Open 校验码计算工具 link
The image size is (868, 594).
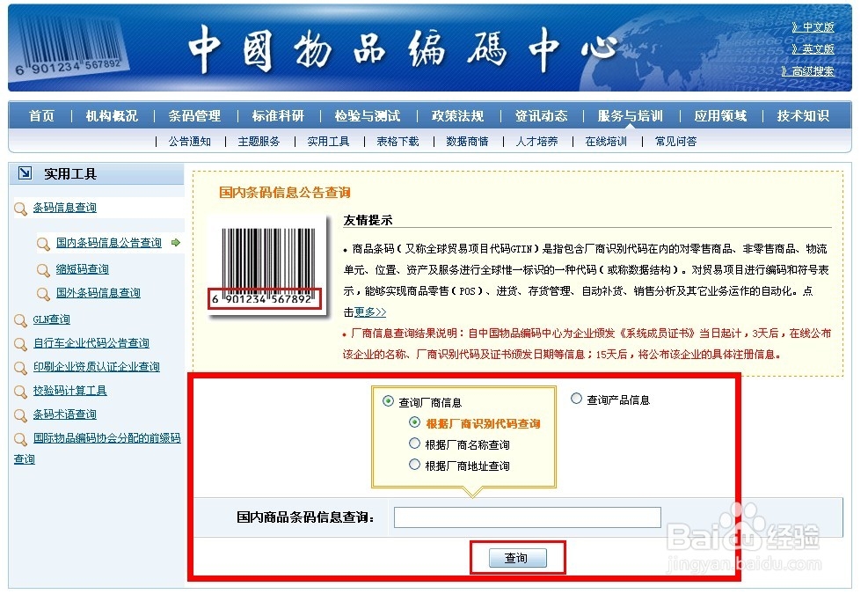point(69,391)
